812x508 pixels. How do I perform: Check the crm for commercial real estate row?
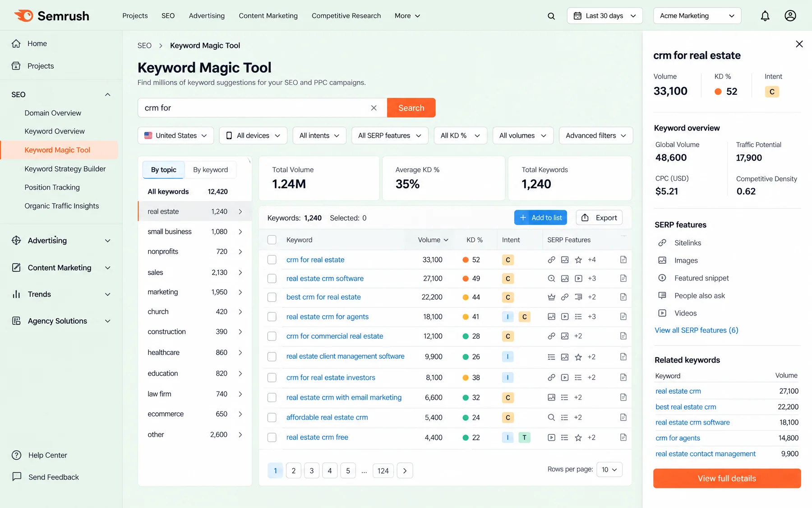pos(272,336)
